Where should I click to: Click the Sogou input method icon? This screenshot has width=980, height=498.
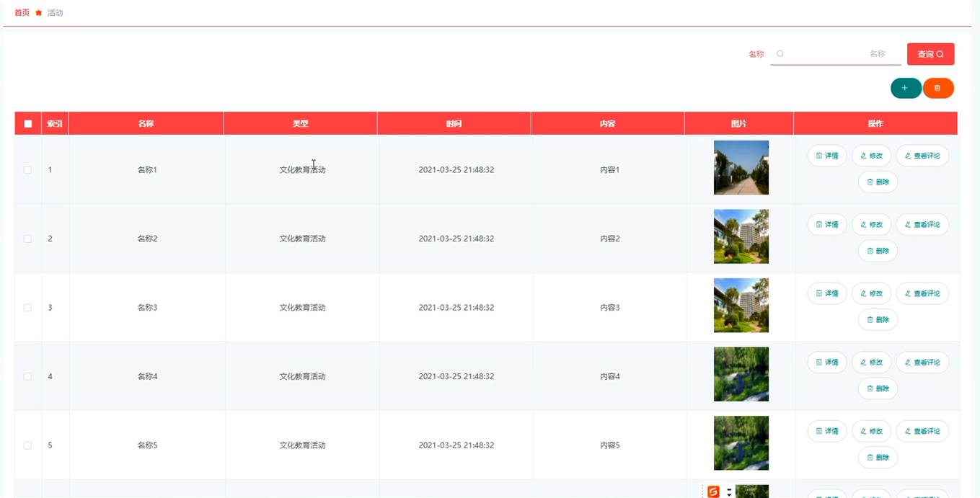coord(713,492)
